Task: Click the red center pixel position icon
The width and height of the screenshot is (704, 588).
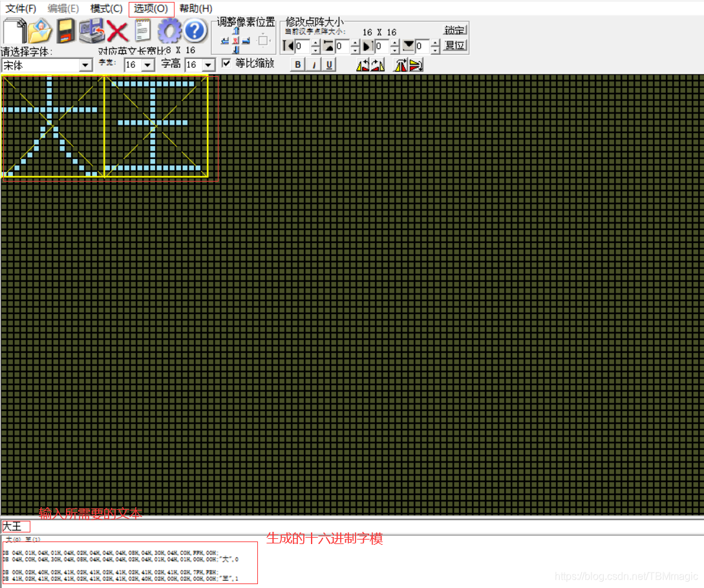Action: 236,41
